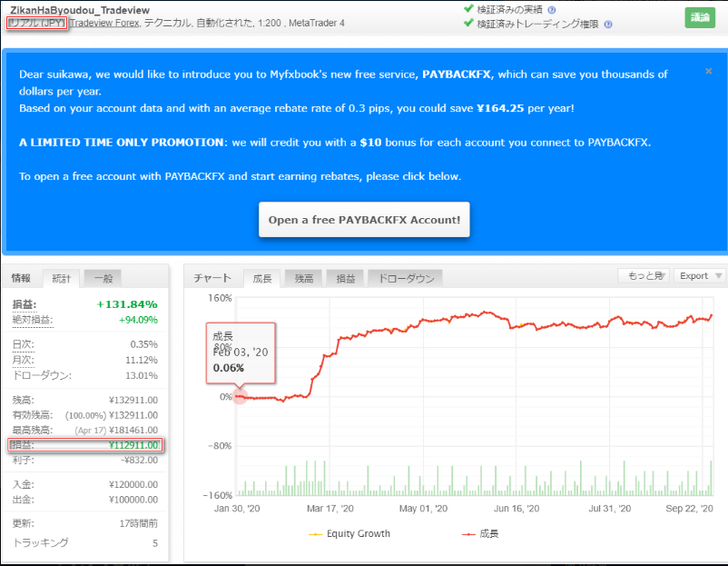
Task: Click help icon next to 検証済みの実績
Action: coord(552,10)
